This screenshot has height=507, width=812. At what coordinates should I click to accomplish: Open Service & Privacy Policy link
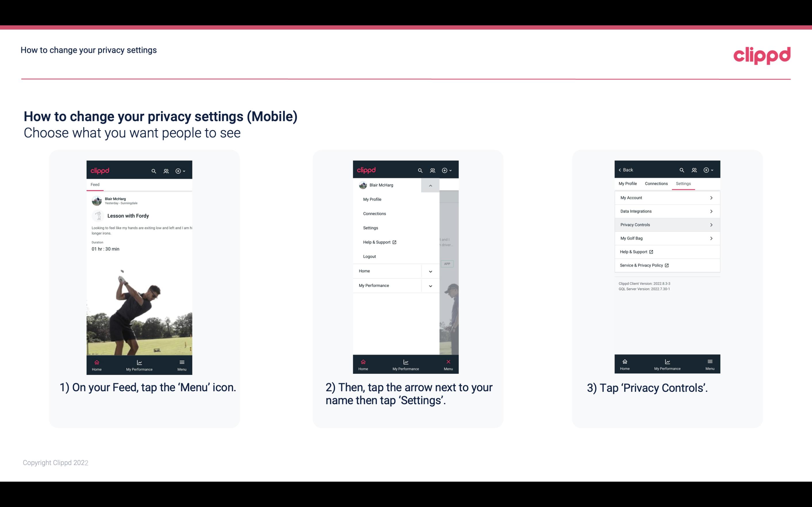pyautogui.click(x=644, y=265)
